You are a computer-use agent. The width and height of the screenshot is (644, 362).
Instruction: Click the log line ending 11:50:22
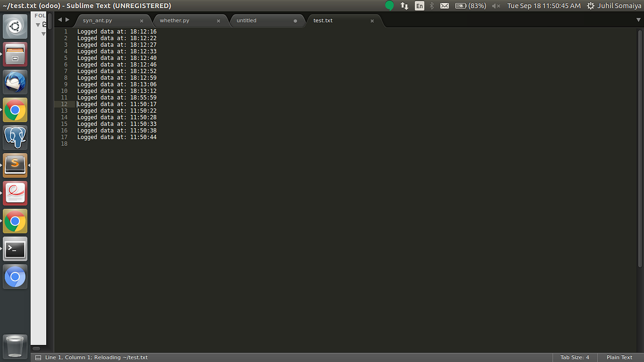click(117, 111)
